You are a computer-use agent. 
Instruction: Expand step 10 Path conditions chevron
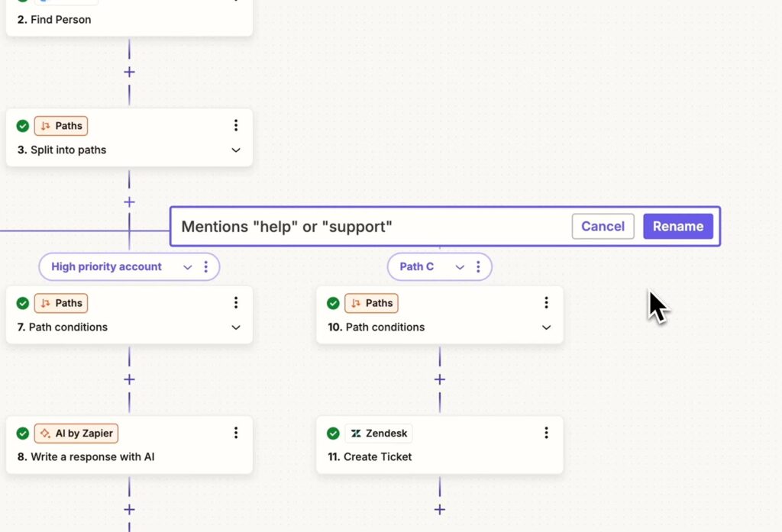pyautogui.click(x=546, y=327)
